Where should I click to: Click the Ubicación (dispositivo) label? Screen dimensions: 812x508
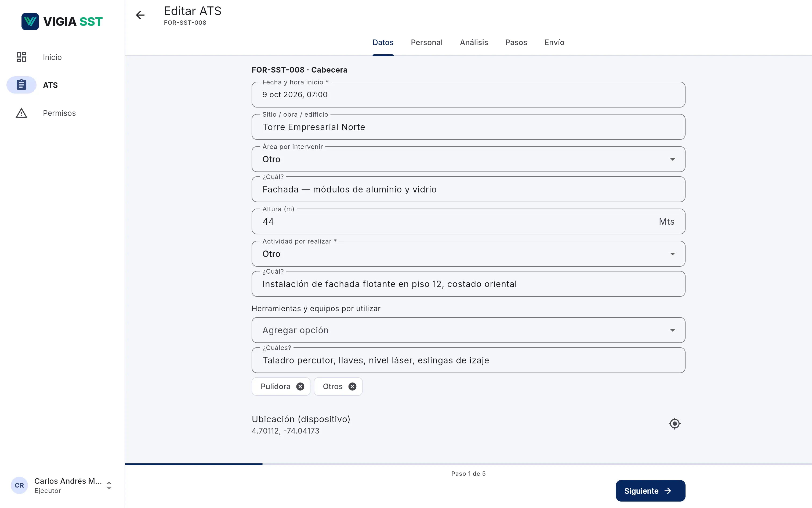[x=301, y=419]
